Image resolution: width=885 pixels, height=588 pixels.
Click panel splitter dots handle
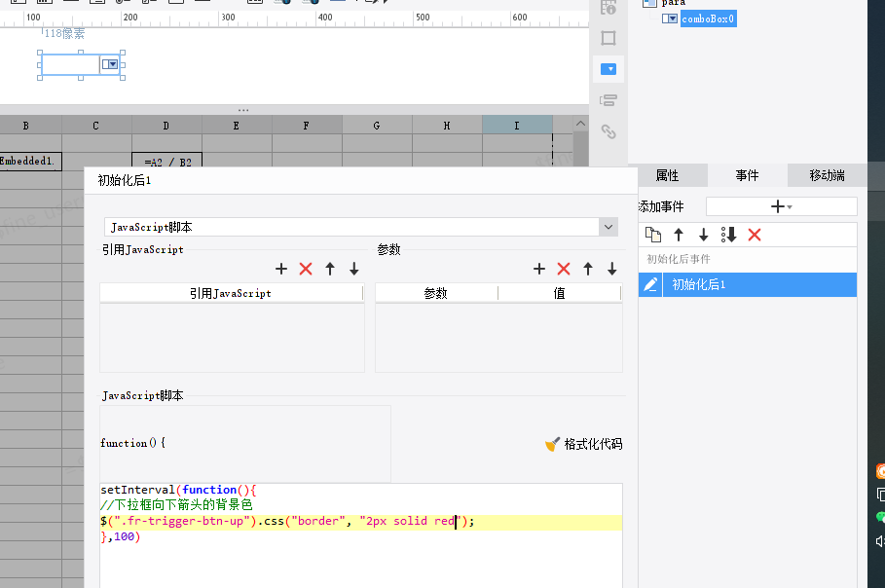(x=243, y=110)
